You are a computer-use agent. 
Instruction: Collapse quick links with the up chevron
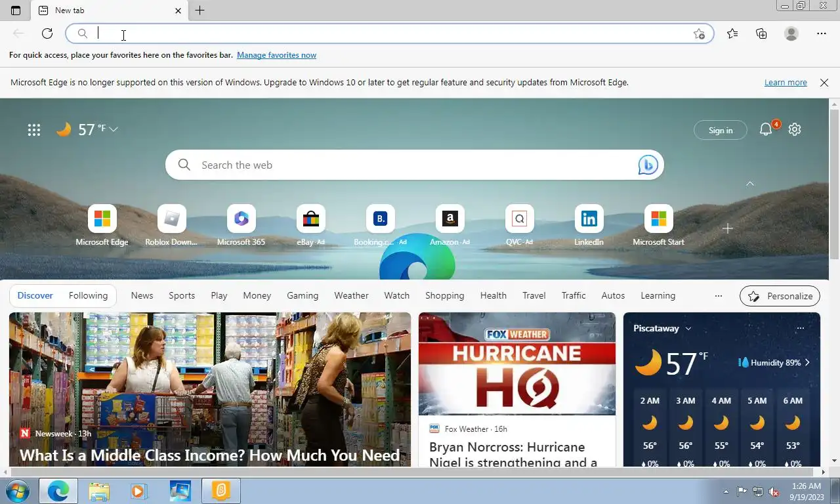coord(750,184)
